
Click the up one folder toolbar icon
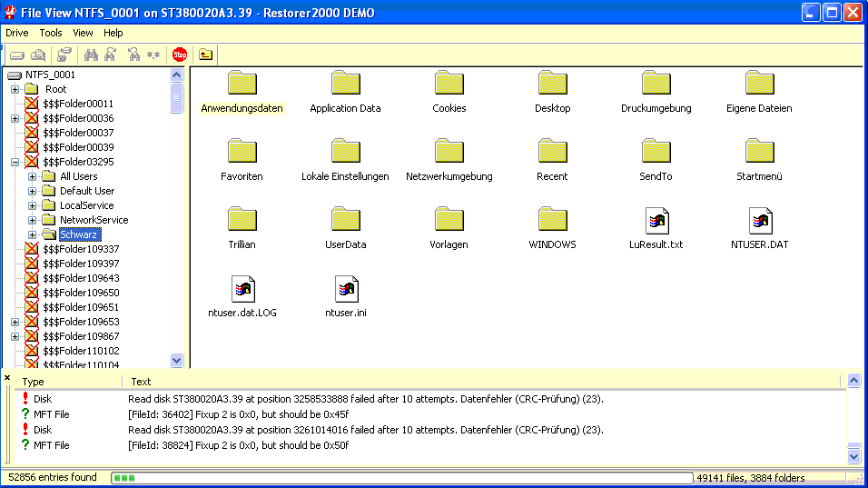(x=205, y=55)
